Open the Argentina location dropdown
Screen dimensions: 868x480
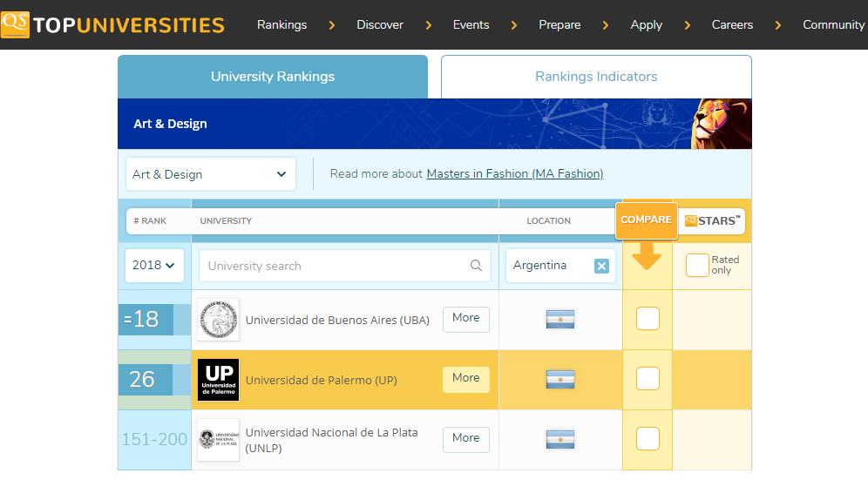(x=560, y=266)
